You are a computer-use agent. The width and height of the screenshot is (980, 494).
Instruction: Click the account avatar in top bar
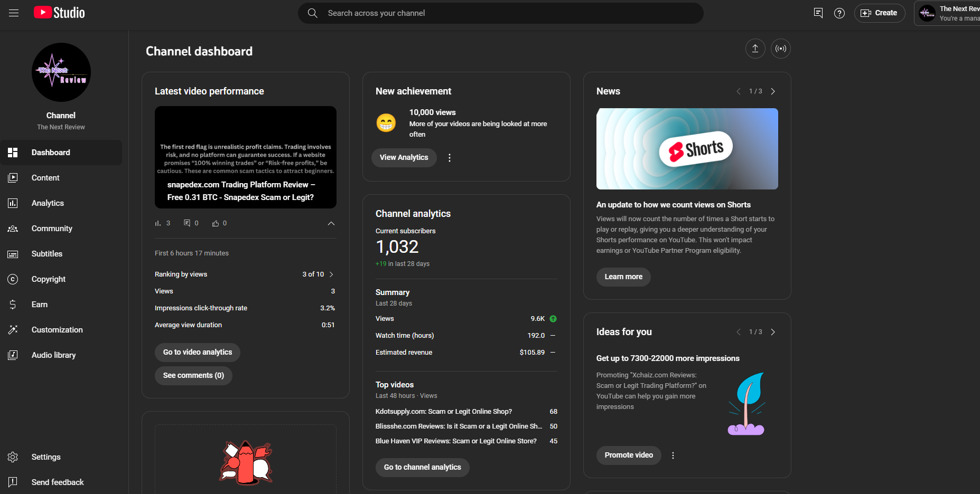point(927,13)
